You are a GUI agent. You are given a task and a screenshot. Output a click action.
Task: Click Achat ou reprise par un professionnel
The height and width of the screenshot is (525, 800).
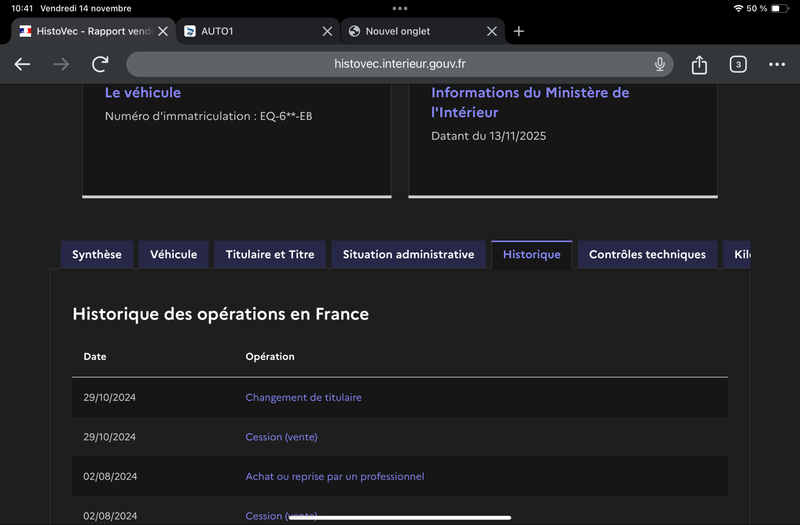[x=335, y=477]
